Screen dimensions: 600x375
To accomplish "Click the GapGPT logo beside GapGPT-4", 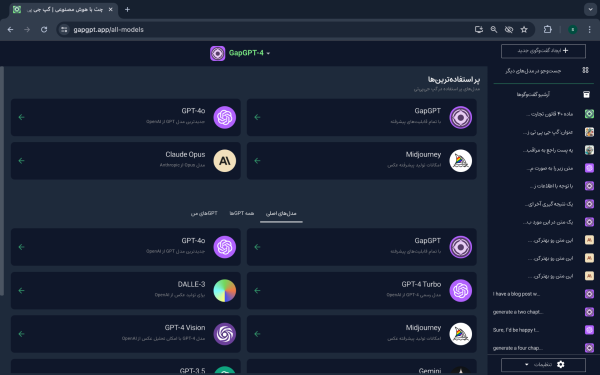I will click(x=217, y=53).
